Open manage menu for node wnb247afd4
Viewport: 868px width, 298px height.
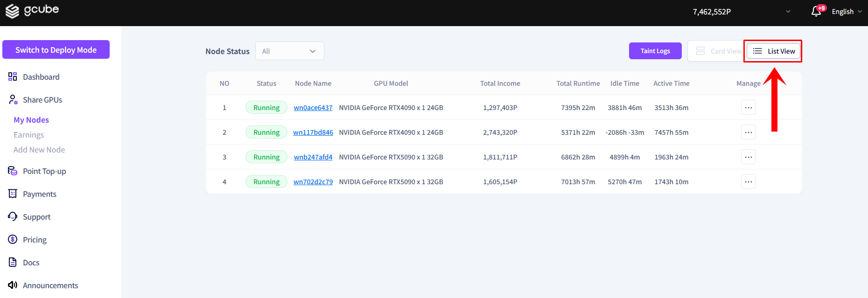(749, 157)
